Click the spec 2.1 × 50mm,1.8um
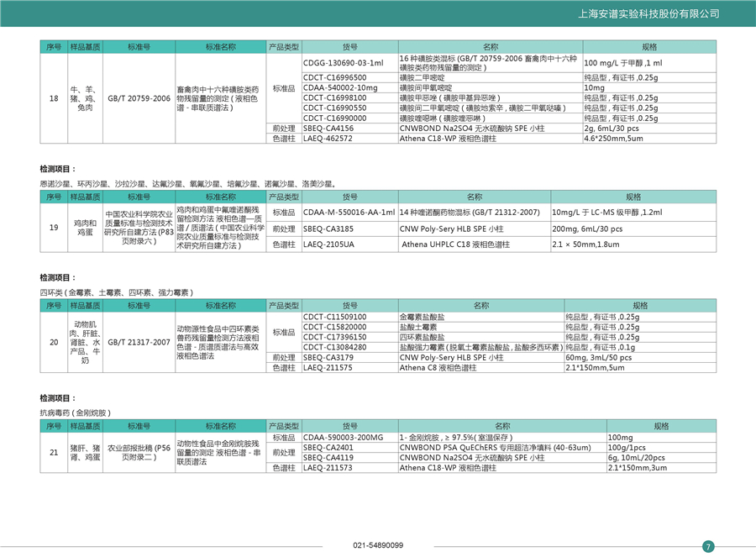The image size is (756, 557). coord(585,244)
